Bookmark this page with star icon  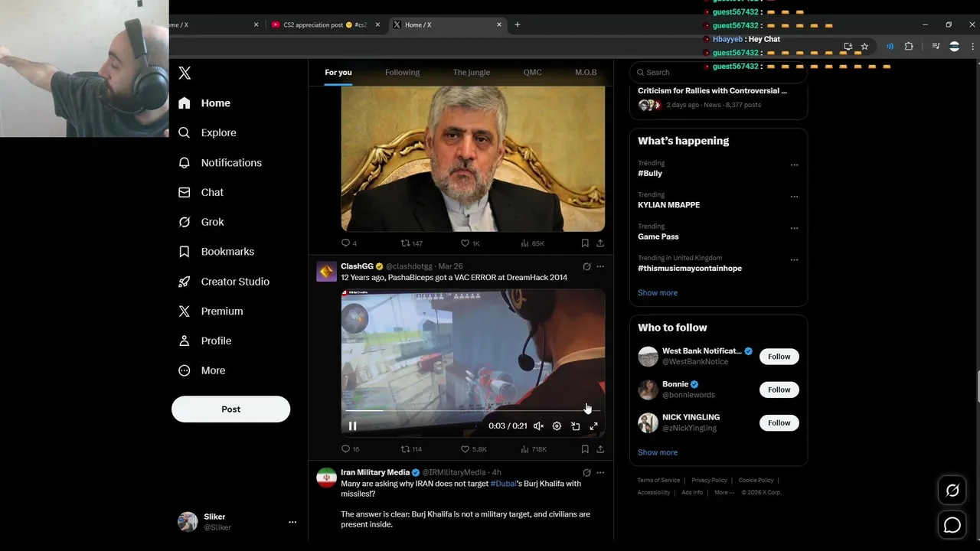pos(864,47)
